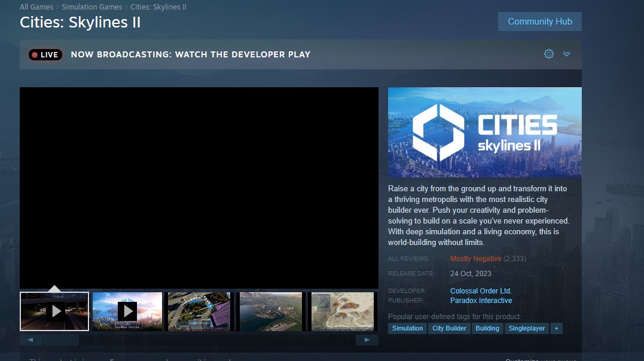
Task: Add a tag using the plus button
Action: tap(557, 329)
